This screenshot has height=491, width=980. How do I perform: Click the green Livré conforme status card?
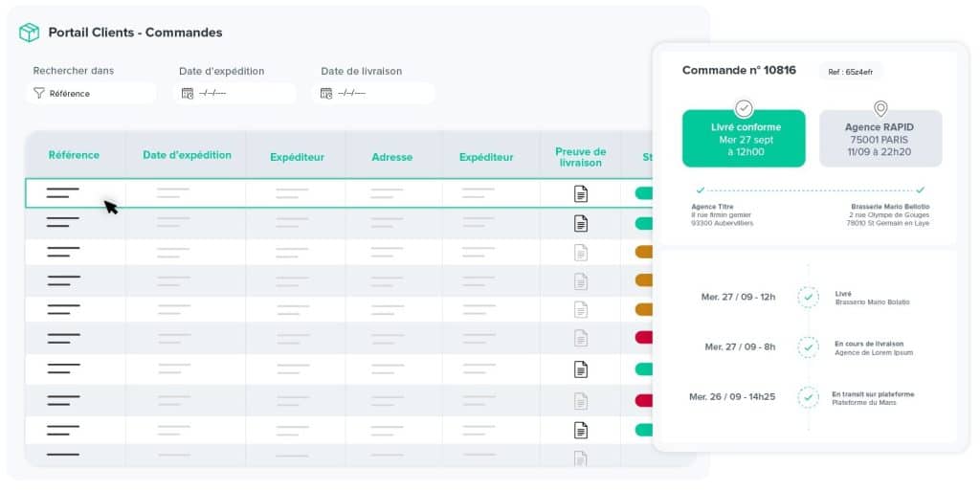(744, 139)
